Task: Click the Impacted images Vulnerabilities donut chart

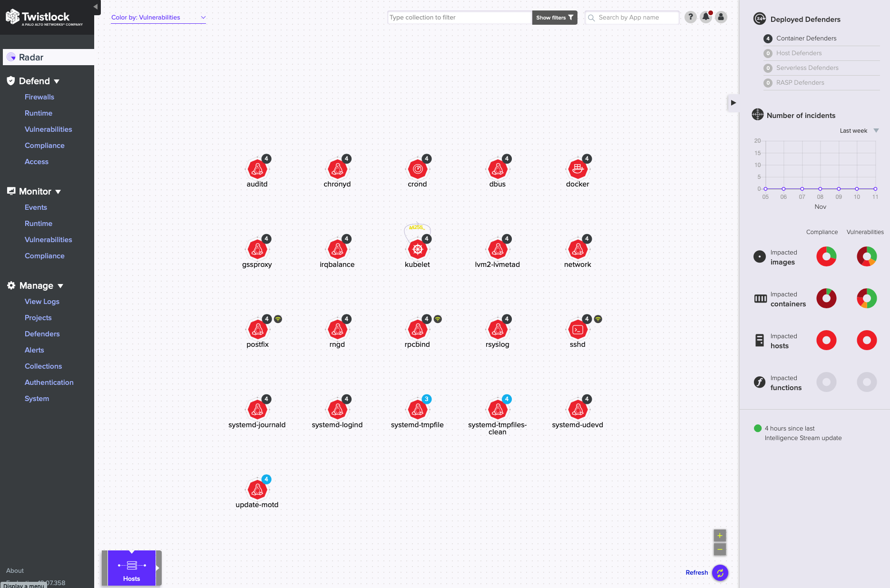Action: click(866, 256)
